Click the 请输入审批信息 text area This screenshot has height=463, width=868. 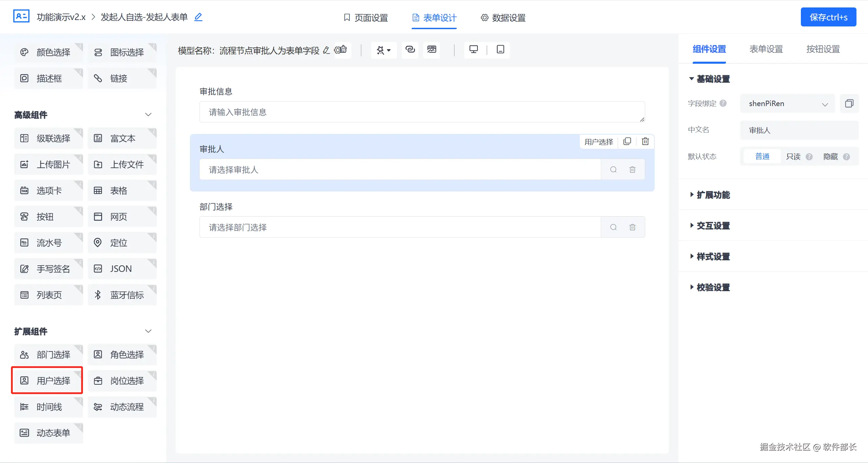[422, 112]
